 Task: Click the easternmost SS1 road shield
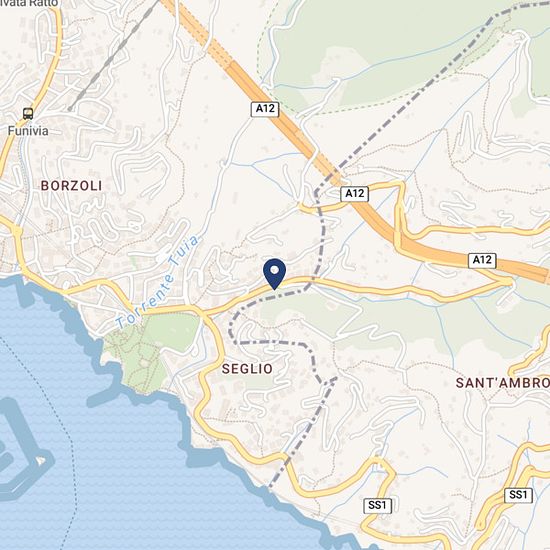pos(518,495)
